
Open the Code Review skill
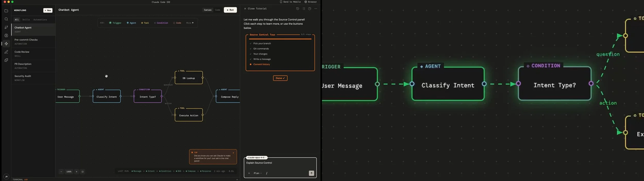[33, 54]
